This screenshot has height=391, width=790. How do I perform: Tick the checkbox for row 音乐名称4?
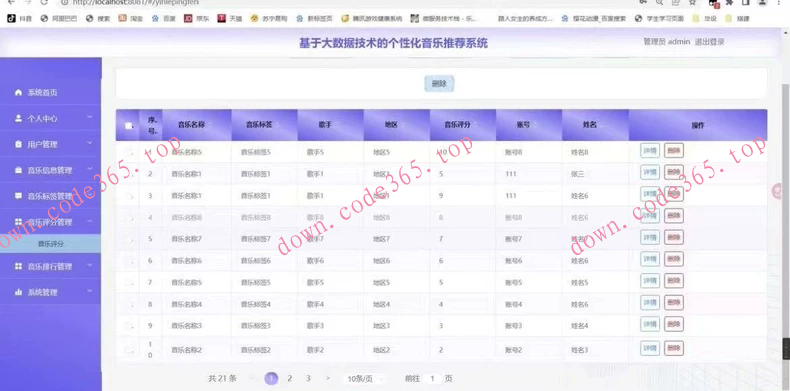[x=128, y=304]
